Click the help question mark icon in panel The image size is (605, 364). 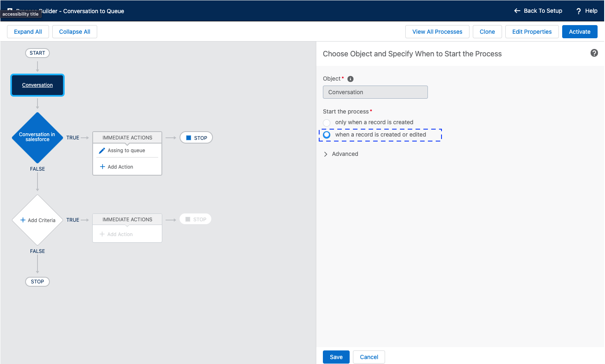pyautogui.click(x=594, y=53)
